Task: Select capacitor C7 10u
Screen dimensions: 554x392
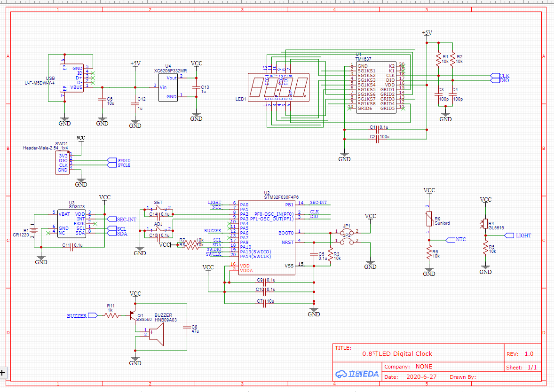Action: [265, 304]
